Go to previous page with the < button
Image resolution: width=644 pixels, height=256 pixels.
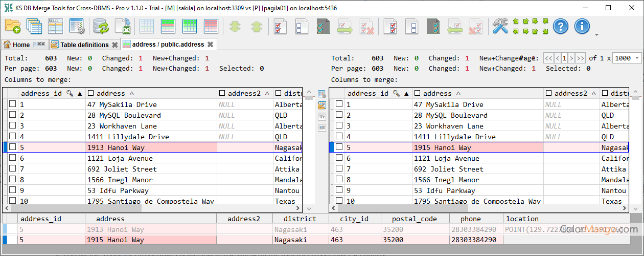click(558, 58)
